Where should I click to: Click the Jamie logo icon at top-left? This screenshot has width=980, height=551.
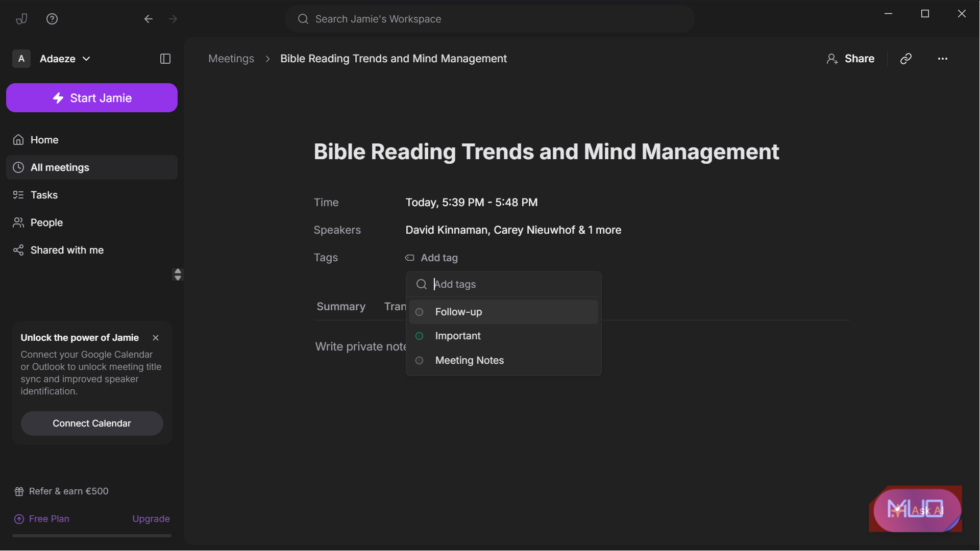(x=21, y=19)
